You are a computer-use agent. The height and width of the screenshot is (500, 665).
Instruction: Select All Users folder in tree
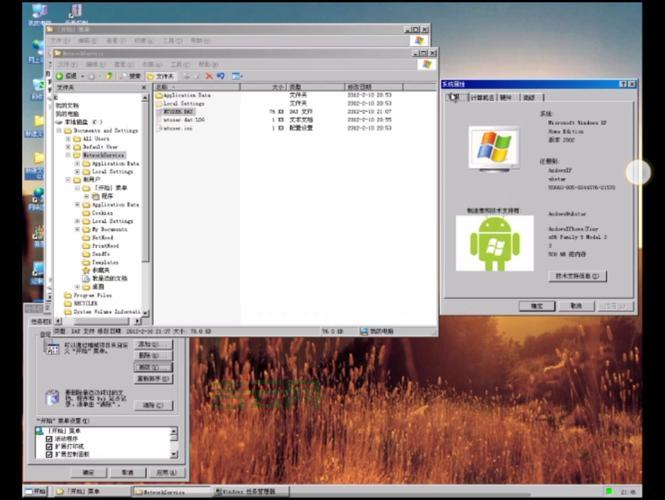point(96,139)
